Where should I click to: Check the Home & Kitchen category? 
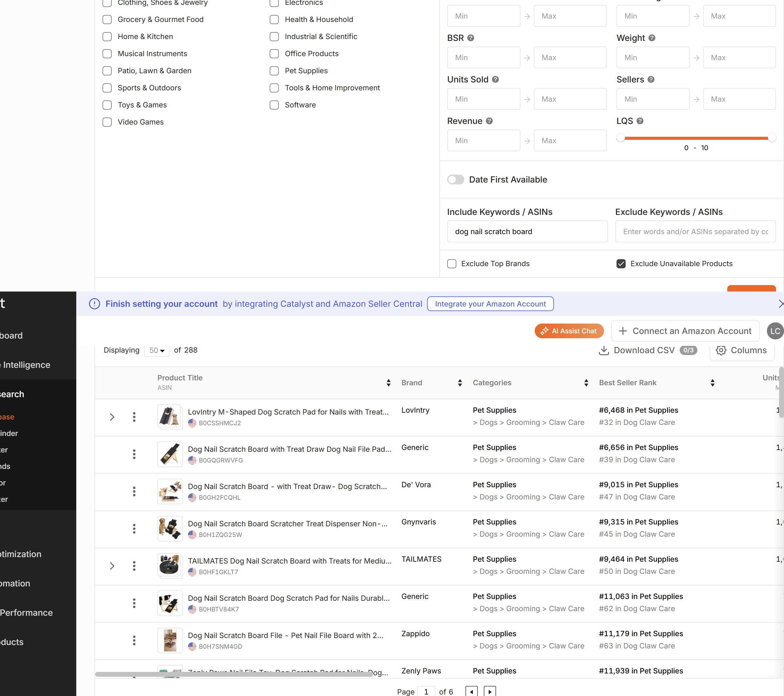tap(107, 36)
